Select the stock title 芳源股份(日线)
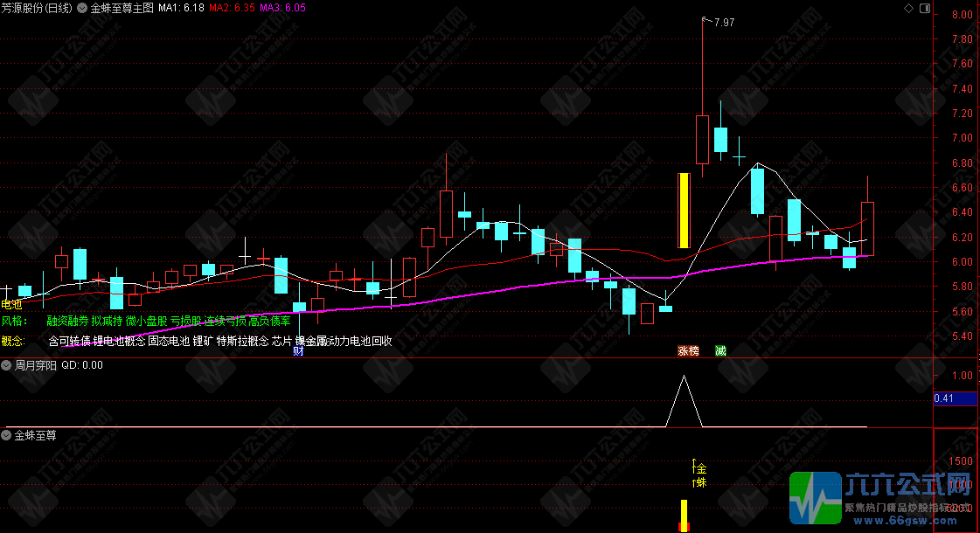The image size is (980, 533). coord(37,8)
